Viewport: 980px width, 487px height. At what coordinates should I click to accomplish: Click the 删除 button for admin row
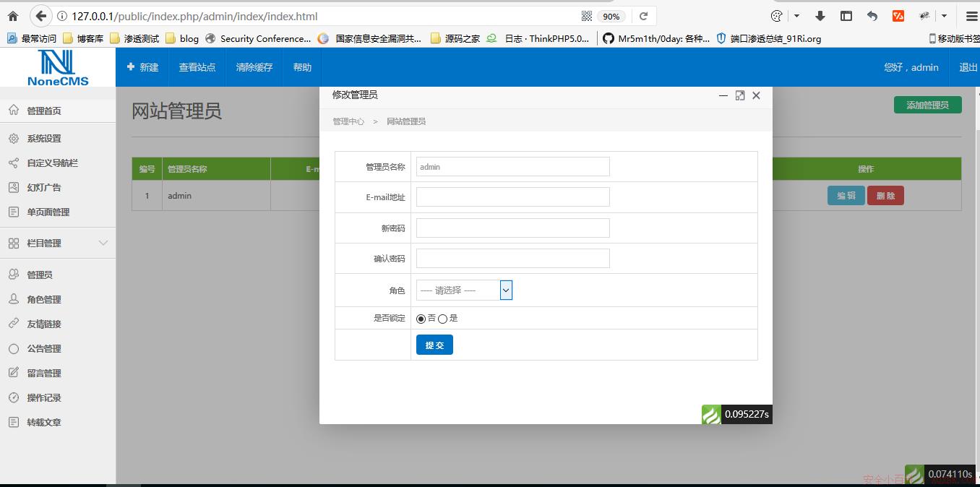pos(885,196)
